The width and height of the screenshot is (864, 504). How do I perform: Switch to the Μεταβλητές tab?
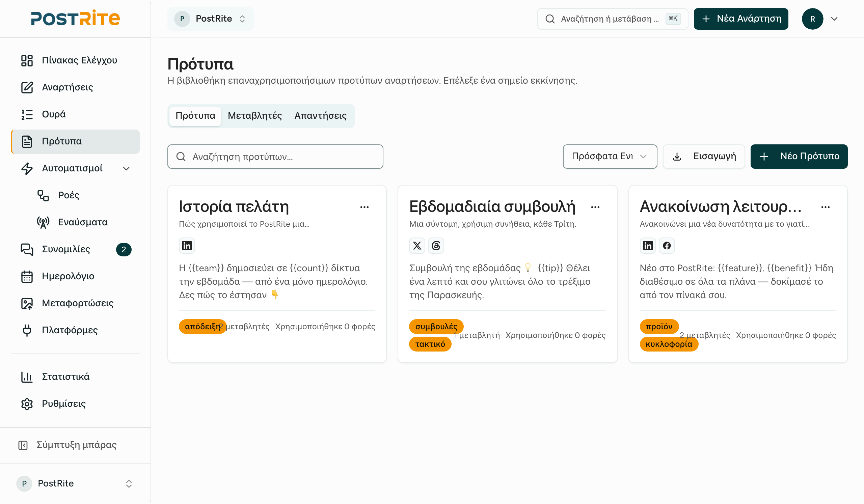click(255, 116)
